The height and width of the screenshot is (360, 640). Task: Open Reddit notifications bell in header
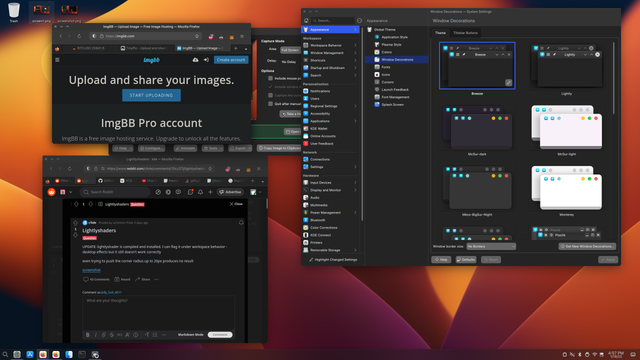pos(200,192)
